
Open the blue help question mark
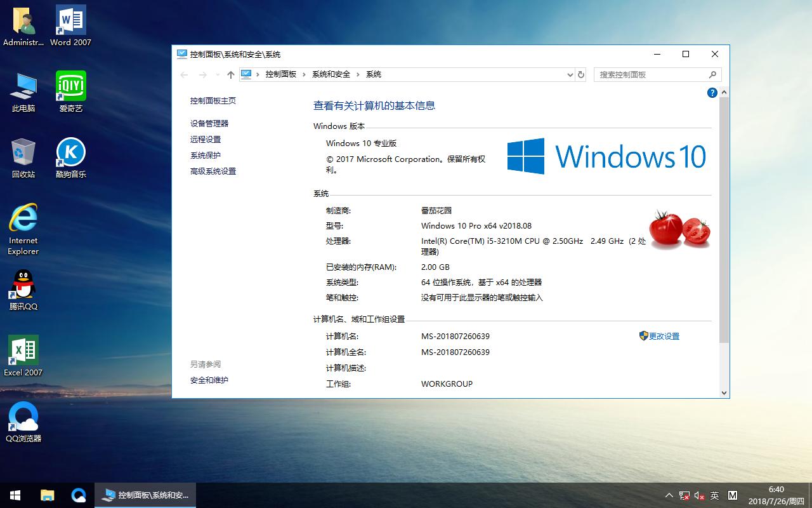coord(712,93)
